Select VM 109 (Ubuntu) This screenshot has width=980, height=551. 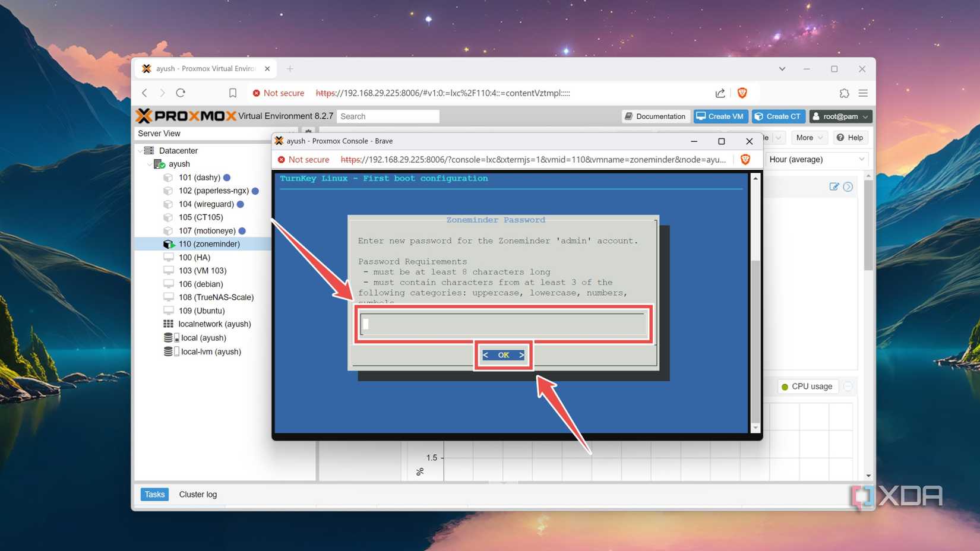coord(201,311)
